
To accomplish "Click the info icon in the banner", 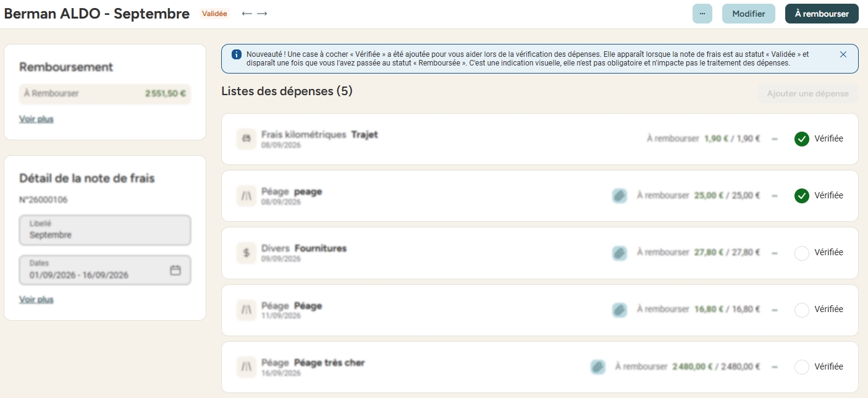I will pos(237,54).
